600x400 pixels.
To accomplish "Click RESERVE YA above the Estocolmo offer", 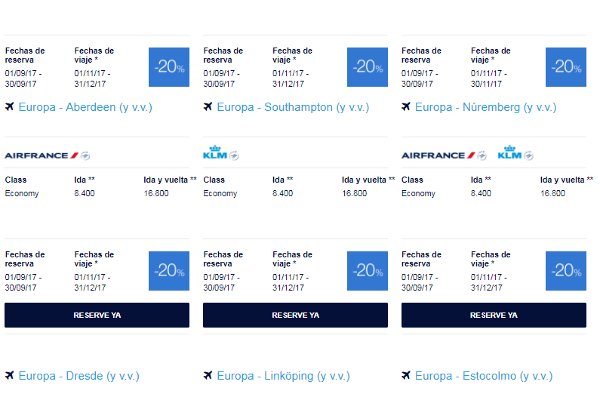I will (x=494, y=315).
